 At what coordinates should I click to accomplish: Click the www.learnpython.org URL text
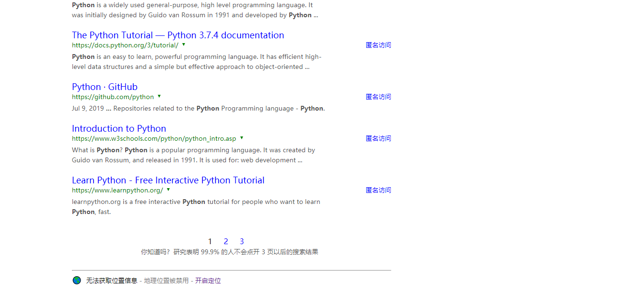[117, 190]
